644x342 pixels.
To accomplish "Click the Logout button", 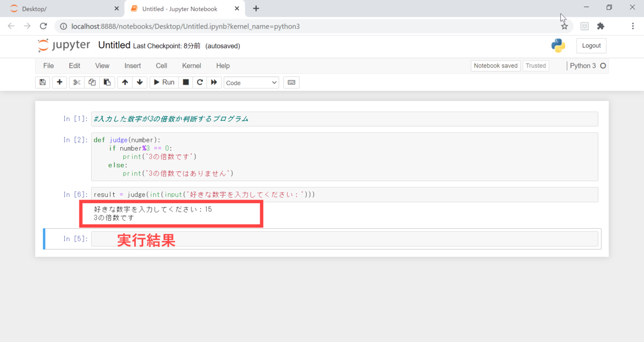I will point(591,46).
